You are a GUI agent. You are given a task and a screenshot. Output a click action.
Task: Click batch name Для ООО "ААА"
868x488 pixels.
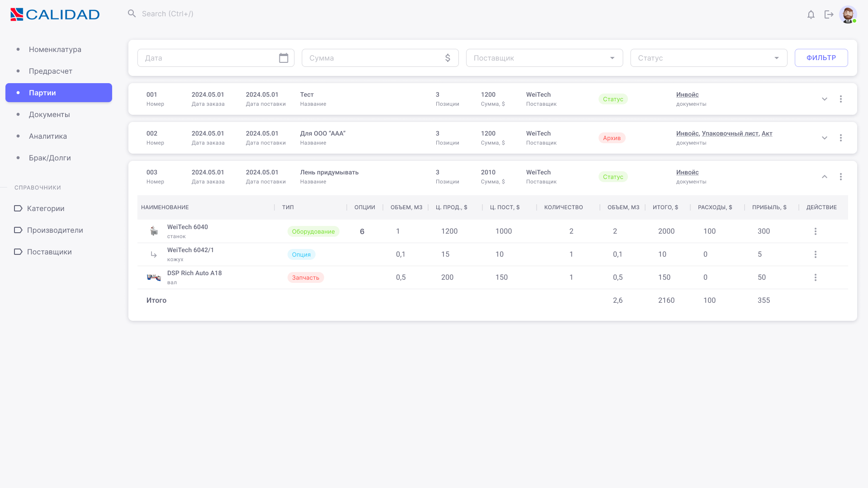[323, 133]
